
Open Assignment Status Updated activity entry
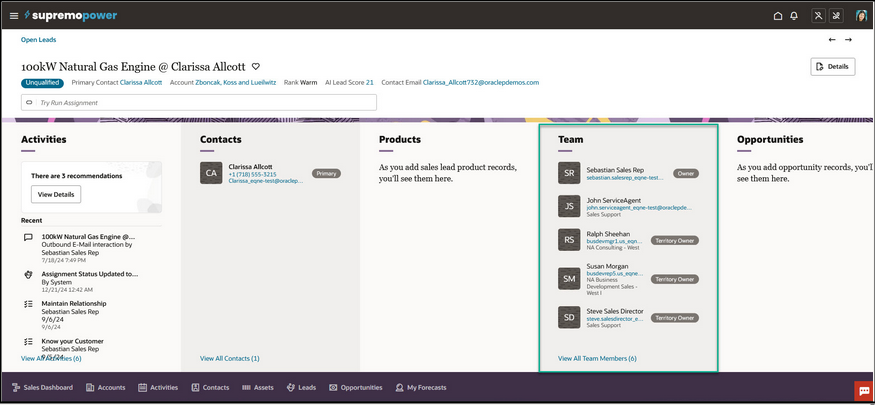[90, 274]
